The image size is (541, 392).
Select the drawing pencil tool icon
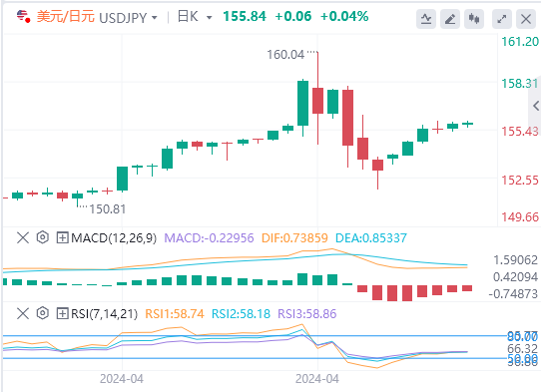click(450, 19)
